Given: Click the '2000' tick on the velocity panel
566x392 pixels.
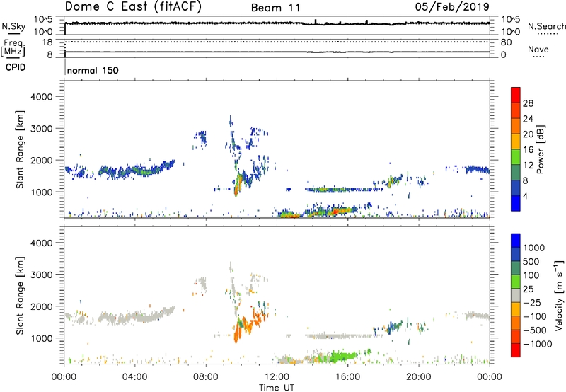Looking at the screenshot, I should tap(41, 306).
